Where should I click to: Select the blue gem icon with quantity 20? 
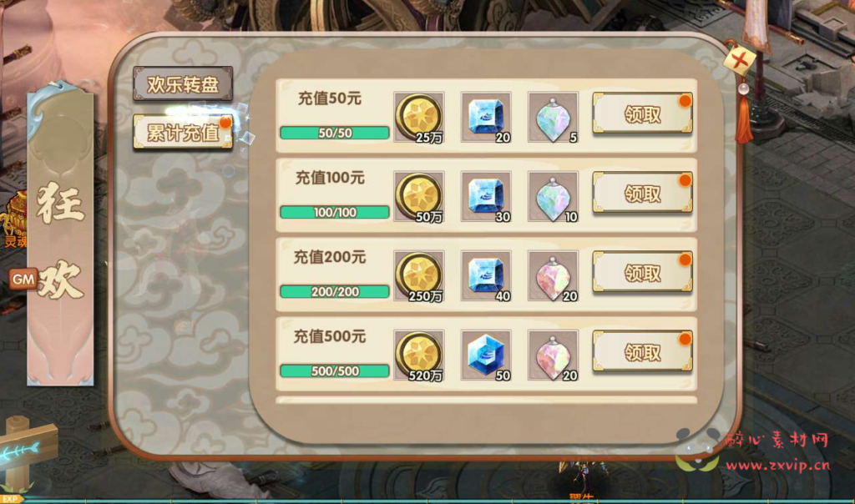point(486,117)
